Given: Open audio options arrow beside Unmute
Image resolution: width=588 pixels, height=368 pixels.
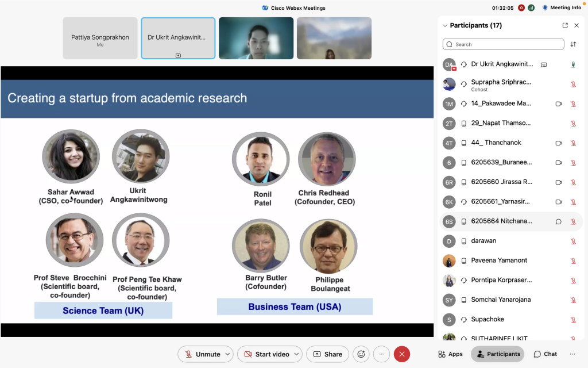Looking at the screenshot, I should pyautogui.click(x=228, y=354).
